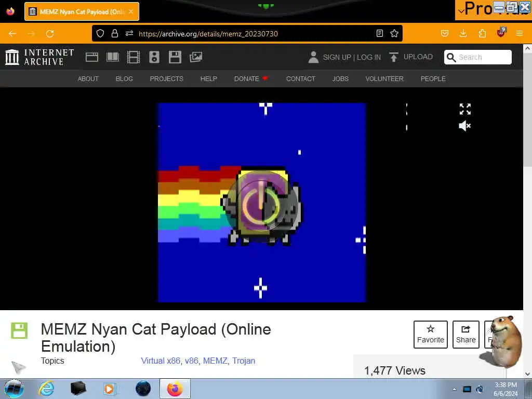The width and height of the screenshot is (532, 399).
Task: Click the Share button
Action: [x=466, y=335]
